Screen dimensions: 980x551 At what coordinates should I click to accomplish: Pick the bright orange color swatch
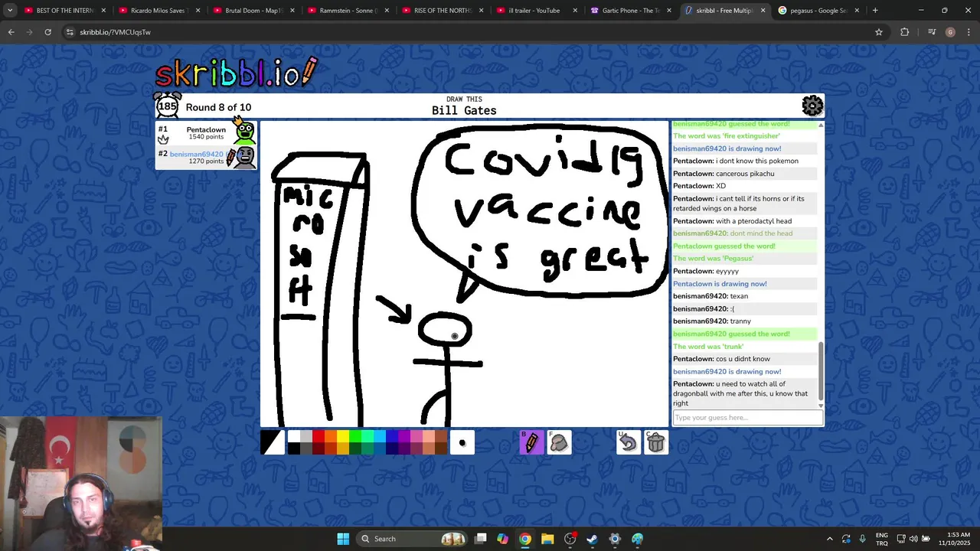(x=331, y=436)
